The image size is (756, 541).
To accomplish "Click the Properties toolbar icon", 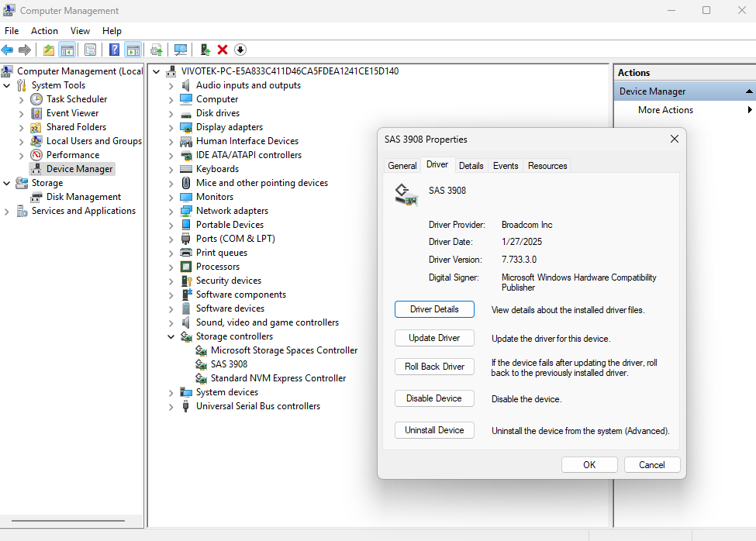I will point(90,50).
